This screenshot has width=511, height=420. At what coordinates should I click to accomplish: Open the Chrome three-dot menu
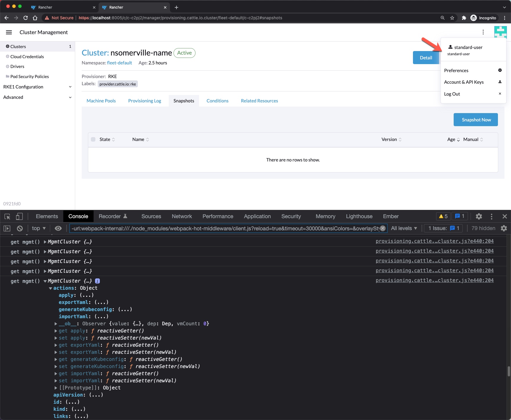(504, 18)
